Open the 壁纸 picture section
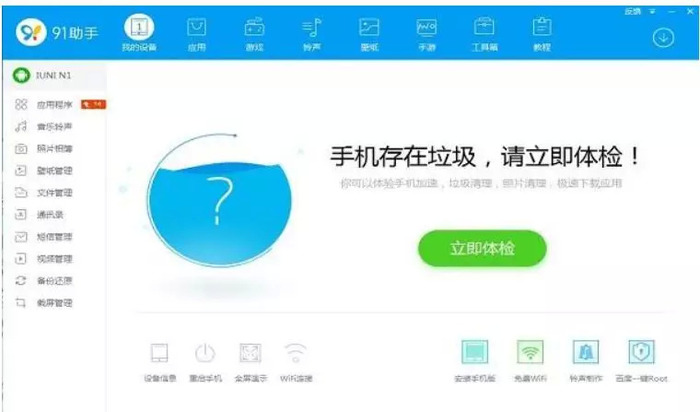Screen dimensions: 700x412 coord(369,34)
